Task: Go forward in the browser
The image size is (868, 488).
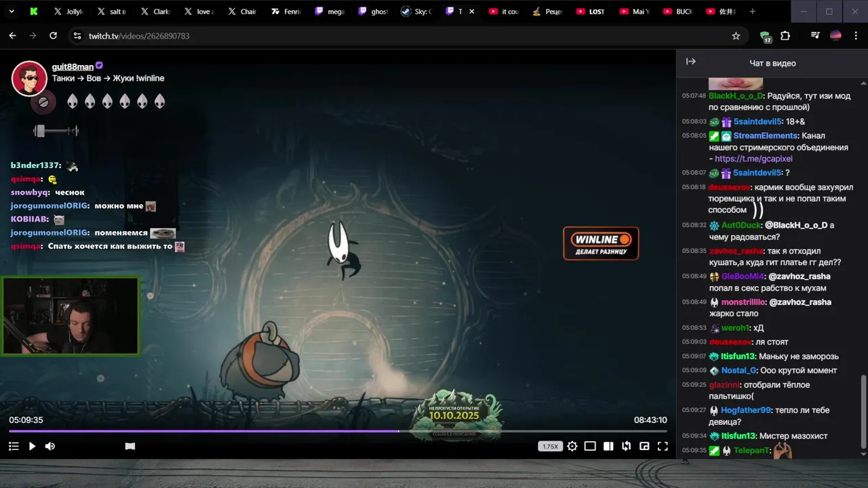Action: pos(33,36)
